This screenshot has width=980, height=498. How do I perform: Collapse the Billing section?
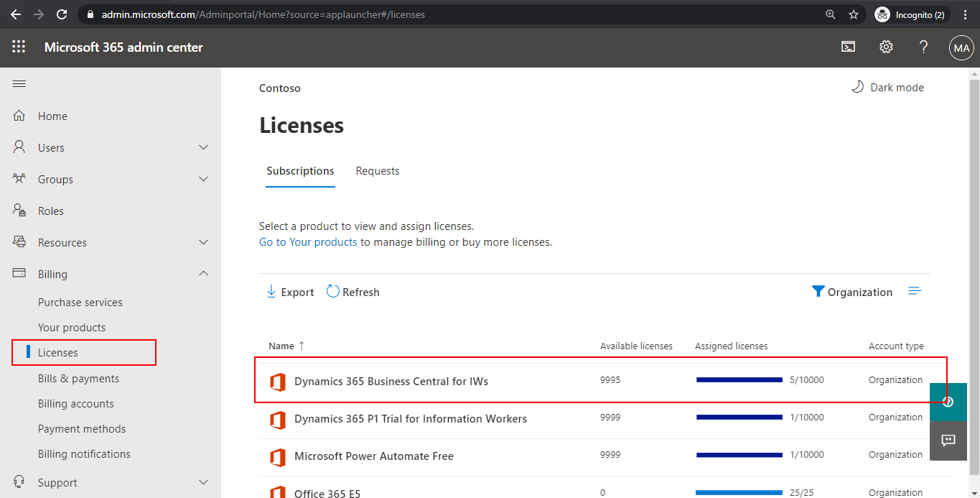(203, 273)
